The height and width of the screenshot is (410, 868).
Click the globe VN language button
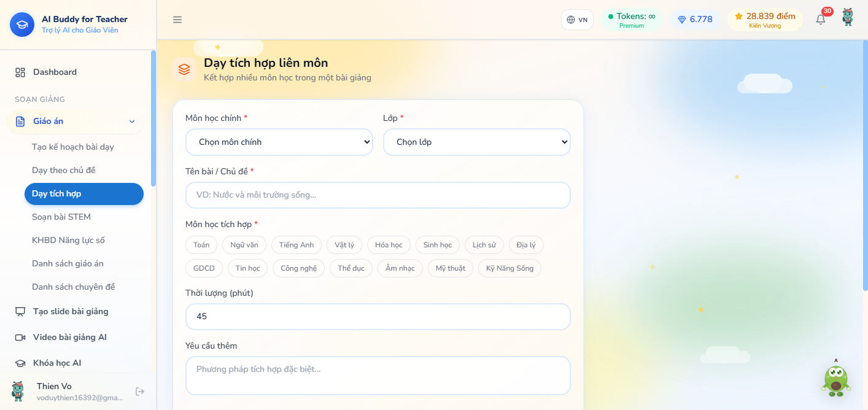click(577, 20)
